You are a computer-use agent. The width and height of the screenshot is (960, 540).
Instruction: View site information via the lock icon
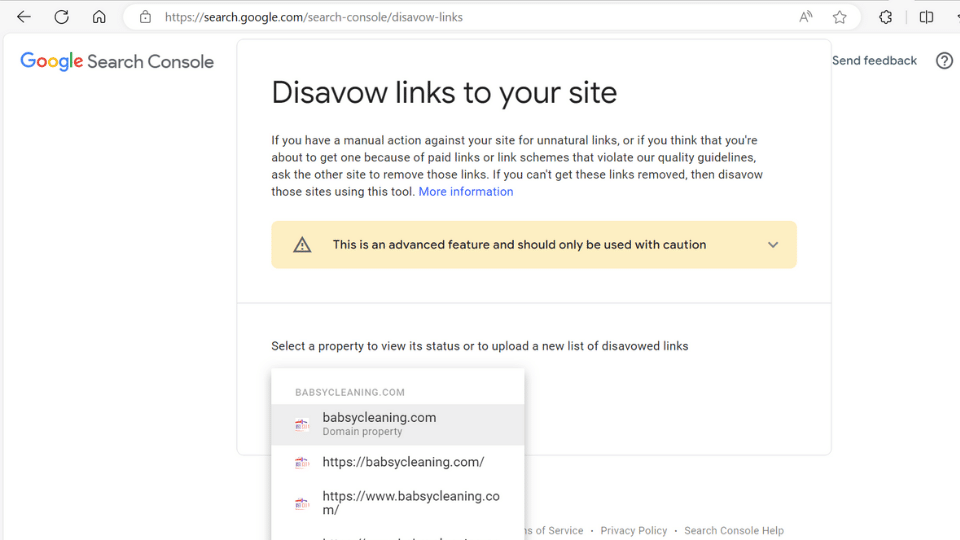(145, 17)
